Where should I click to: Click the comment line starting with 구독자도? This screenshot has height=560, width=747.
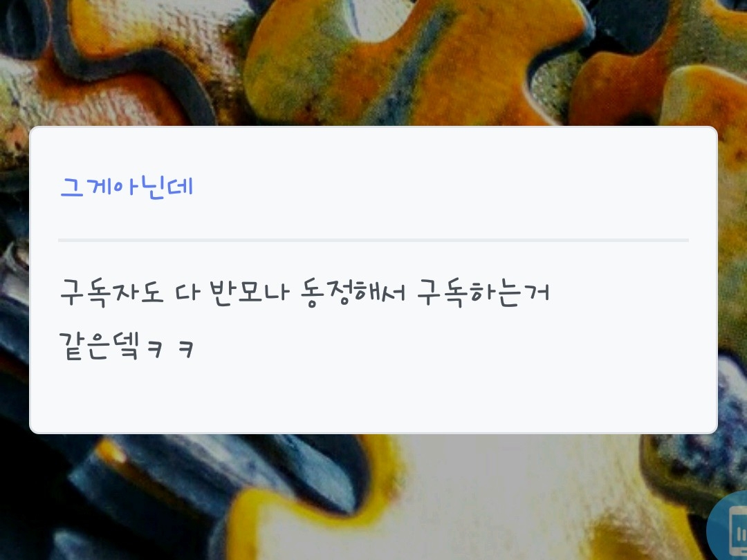pos(305,292)
